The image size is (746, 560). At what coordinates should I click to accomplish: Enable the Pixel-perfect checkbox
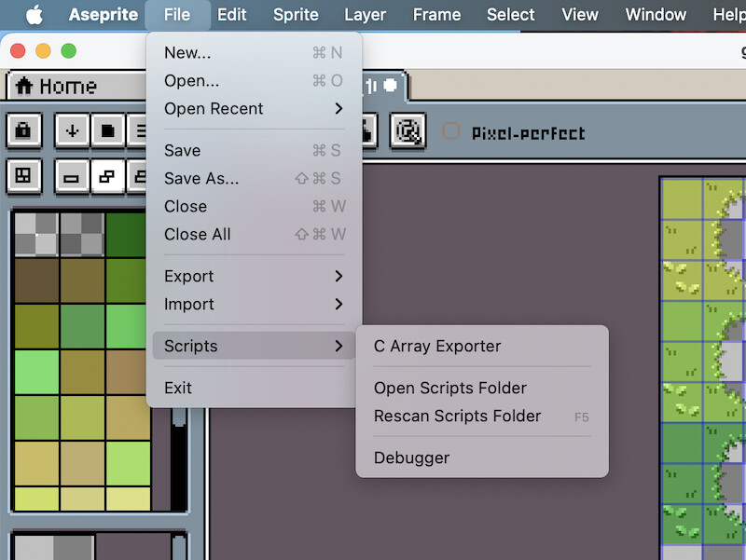pos(451,132)
